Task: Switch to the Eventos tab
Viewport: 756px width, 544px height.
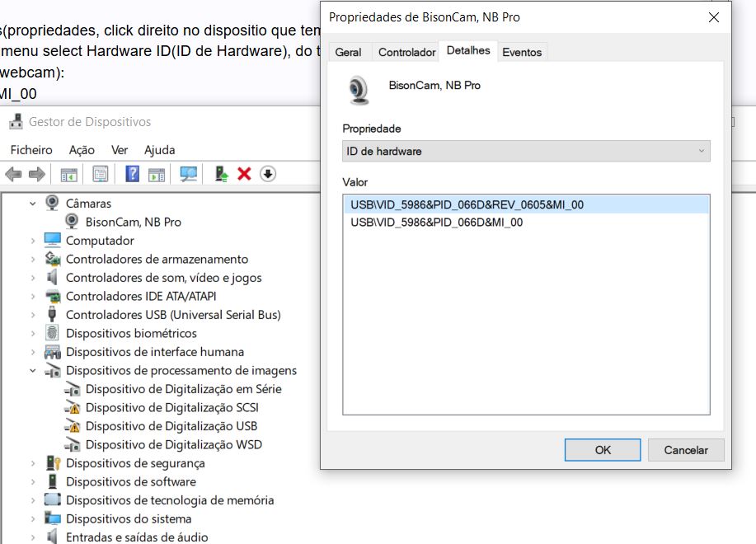Action: click(522, 52)
